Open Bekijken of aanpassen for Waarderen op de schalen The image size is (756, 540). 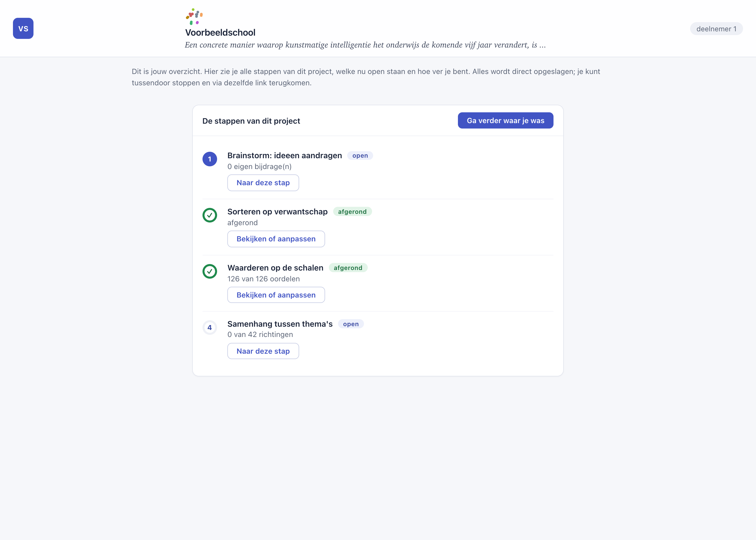point(276,295)
